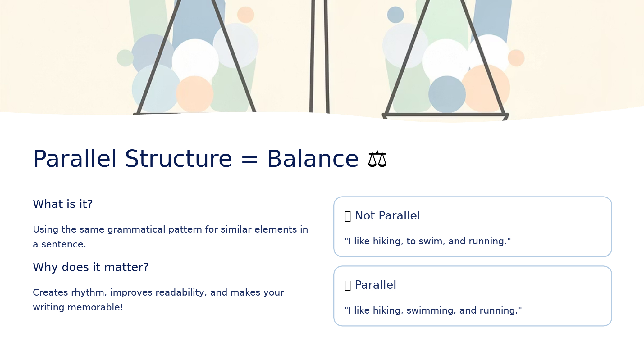Select the Parallel card heading text
The image size is (644, 362).
[375, 285]
